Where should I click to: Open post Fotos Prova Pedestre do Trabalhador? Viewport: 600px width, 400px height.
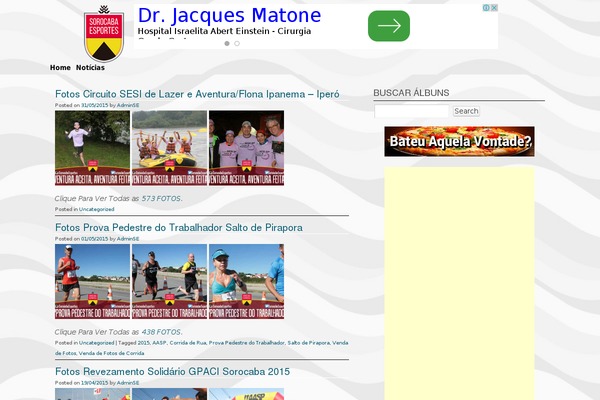pos(179,228)
